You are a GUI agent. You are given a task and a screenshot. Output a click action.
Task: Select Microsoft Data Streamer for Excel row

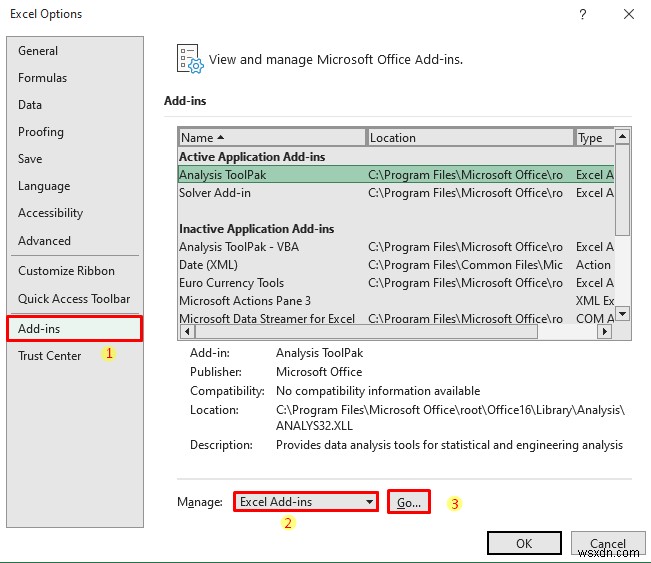pyautogui.click(x=396, y=317)
